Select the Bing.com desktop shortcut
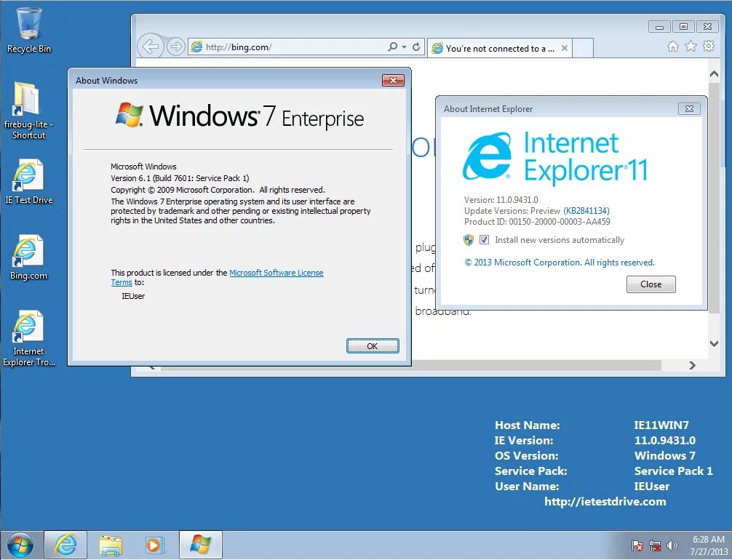732x560 pixels. point(28,257)
